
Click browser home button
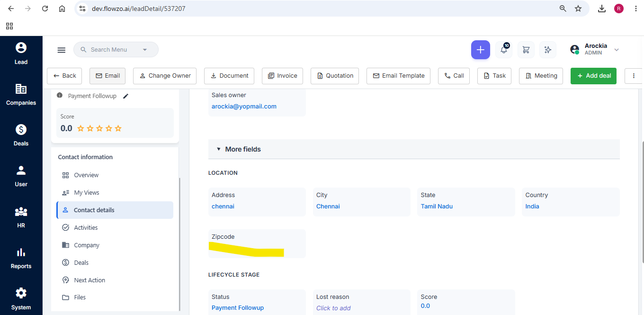62,9
